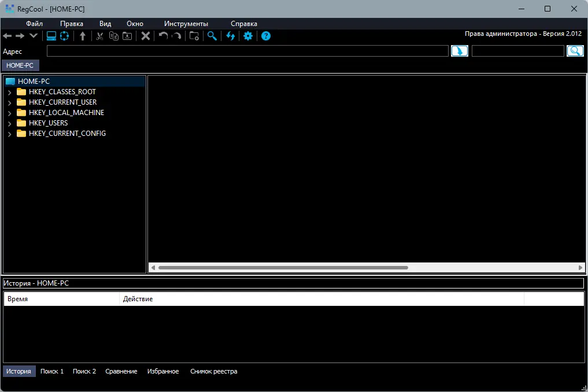
Task: Click the blue Help question mark icon
Action: (x=266, y=36)
